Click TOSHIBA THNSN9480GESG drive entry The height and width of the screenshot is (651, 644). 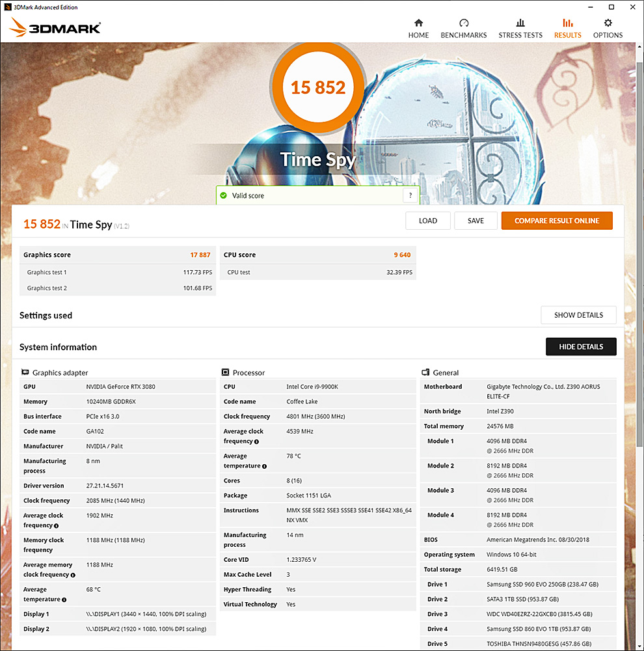click(539, 644)
